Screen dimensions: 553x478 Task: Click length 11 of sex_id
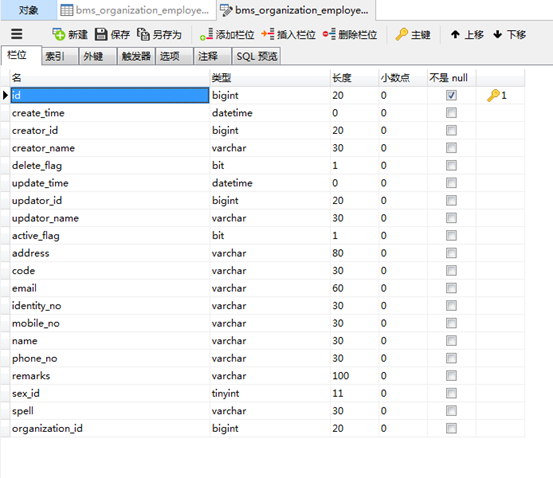click(354, 393)
